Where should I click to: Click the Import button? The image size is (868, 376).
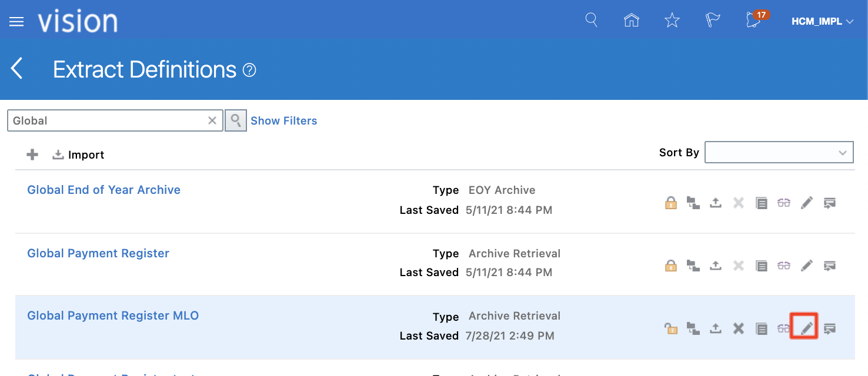tap(79, 155)
